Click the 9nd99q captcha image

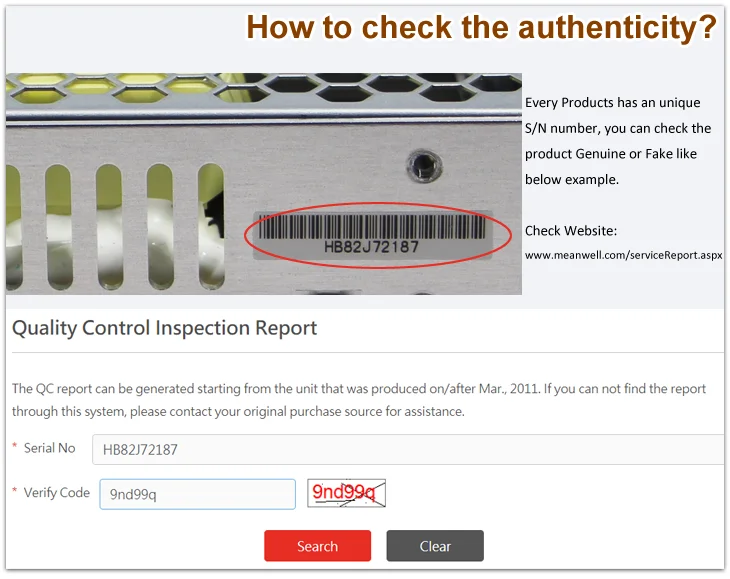tap(346, 493)
